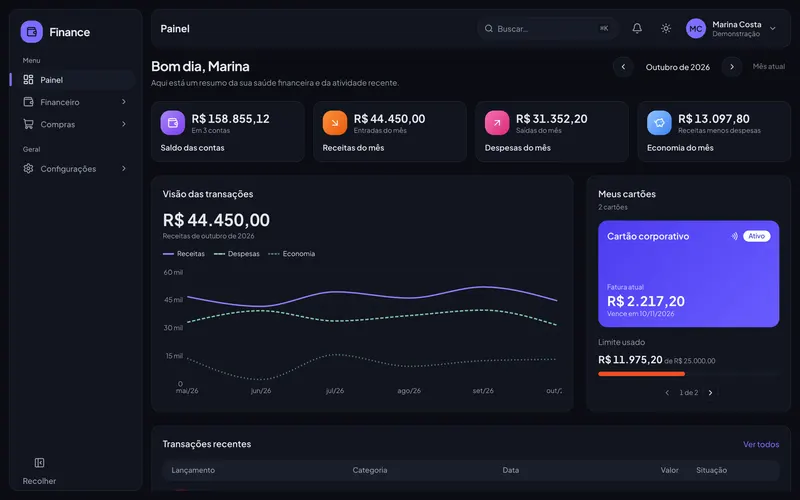Expand the Configurações submenu chevron
This screenshot has height=500, width=800.
tap(123, 168)
